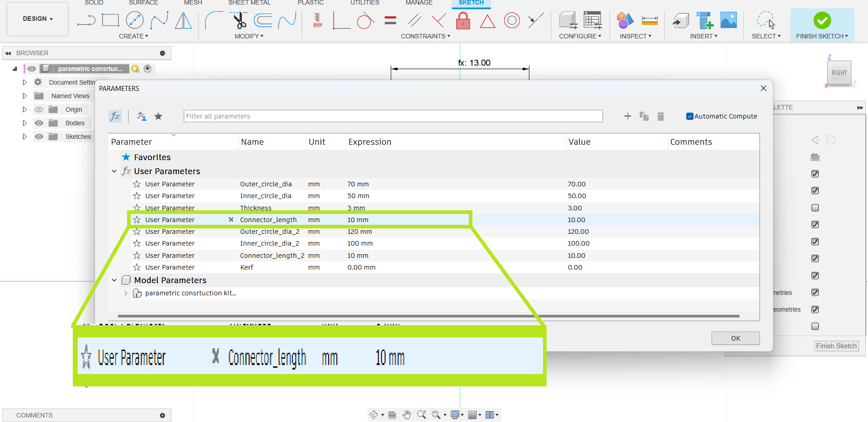Favorite the Kerf parameter star
Image resolution: width=868 pixels, height=422 pixels.
(137, 267)
